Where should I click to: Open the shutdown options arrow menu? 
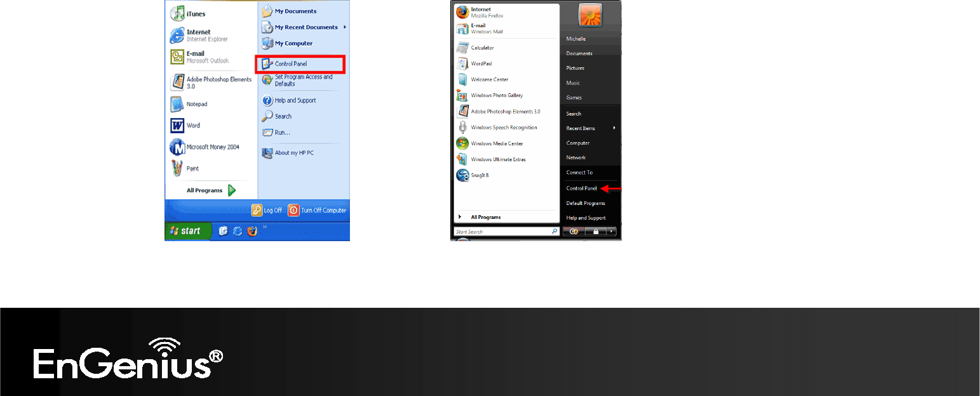click(612, 232)
